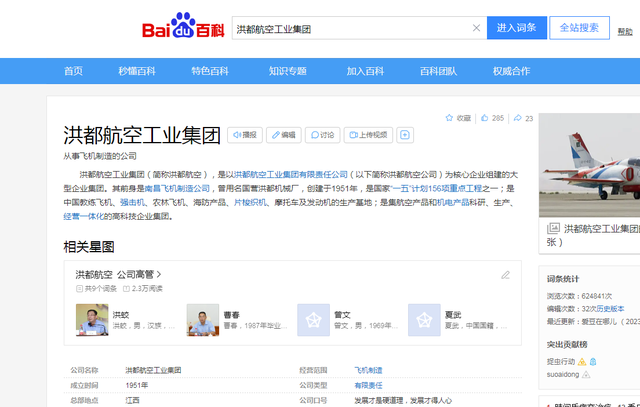Open the 历史版本 link
Screen dimensions: 640x407
pos(610,309)
